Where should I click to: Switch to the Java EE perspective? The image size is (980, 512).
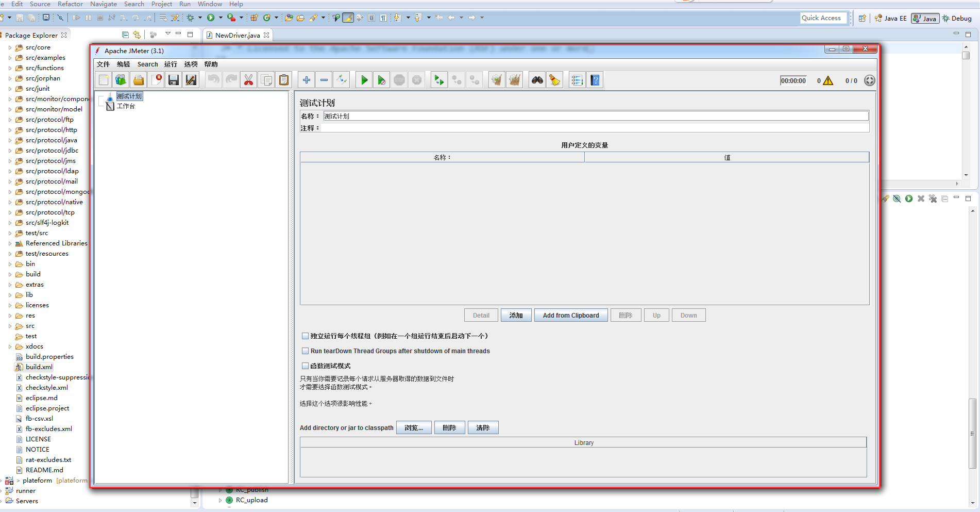click(890, 19)
